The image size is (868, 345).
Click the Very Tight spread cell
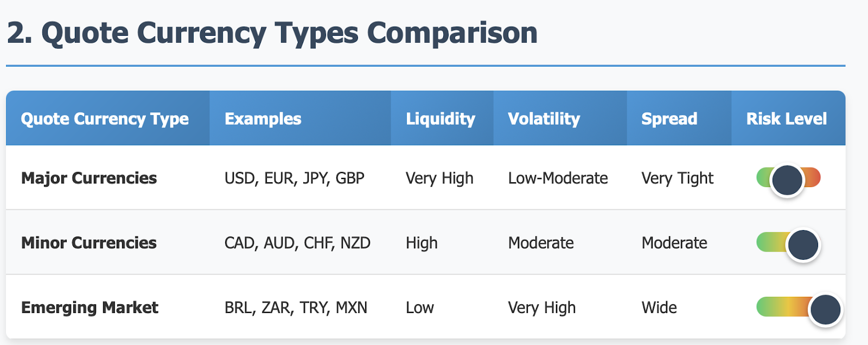[677, 178]
